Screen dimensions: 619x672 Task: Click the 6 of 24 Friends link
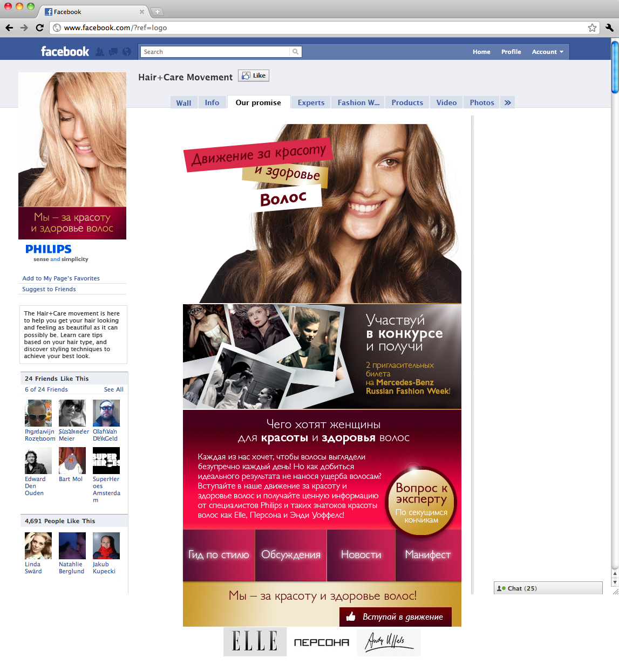coord(46,389)
